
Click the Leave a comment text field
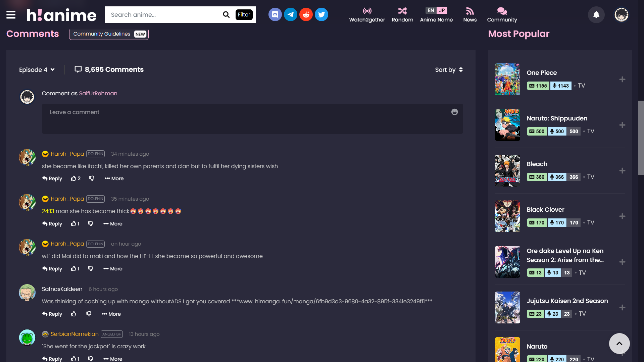(x=248, y=119)
